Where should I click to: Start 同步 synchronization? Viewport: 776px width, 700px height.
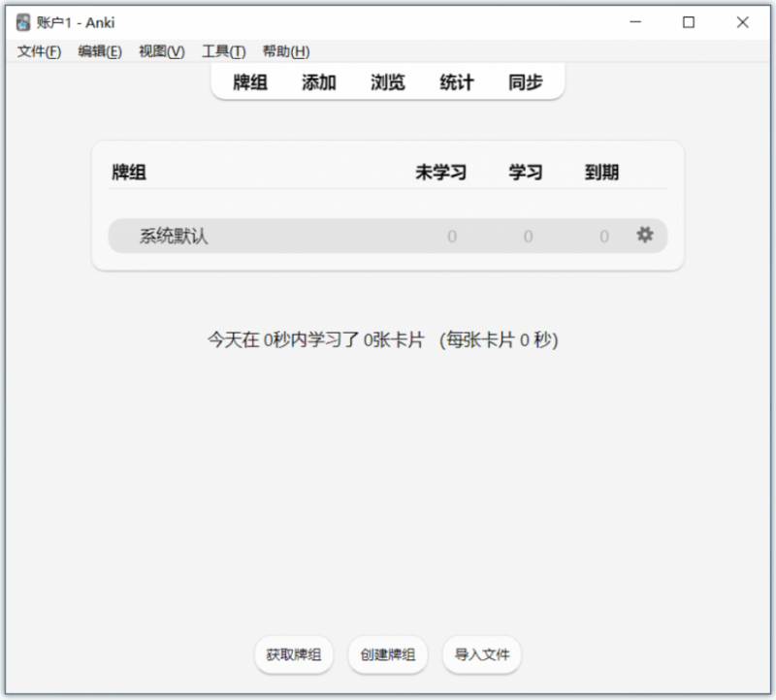tap(526, 82)
